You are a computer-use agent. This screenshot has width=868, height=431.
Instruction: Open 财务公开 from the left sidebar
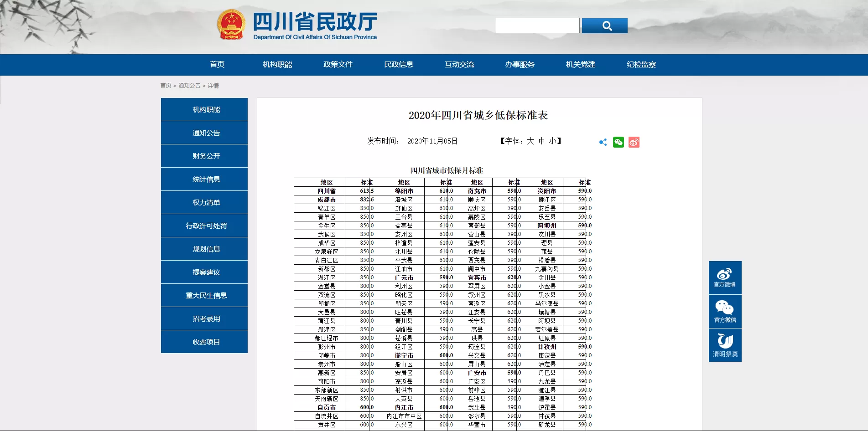coord(203,156)
